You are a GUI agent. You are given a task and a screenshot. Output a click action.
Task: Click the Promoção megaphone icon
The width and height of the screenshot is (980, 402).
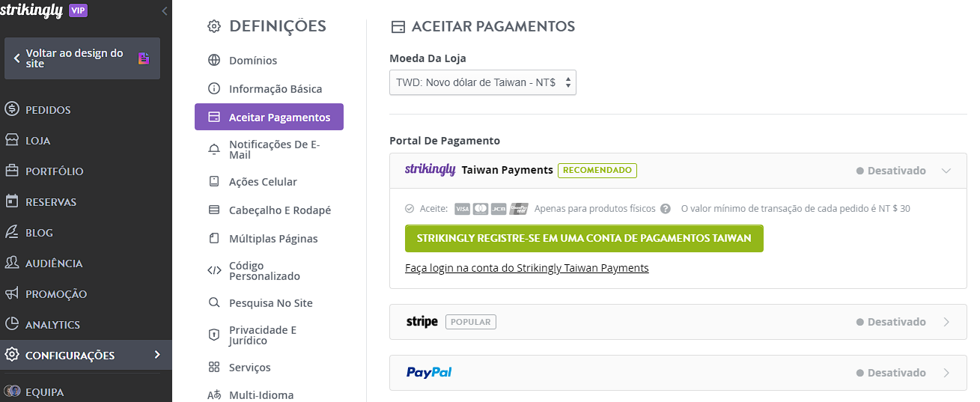(x=11, y=293)
